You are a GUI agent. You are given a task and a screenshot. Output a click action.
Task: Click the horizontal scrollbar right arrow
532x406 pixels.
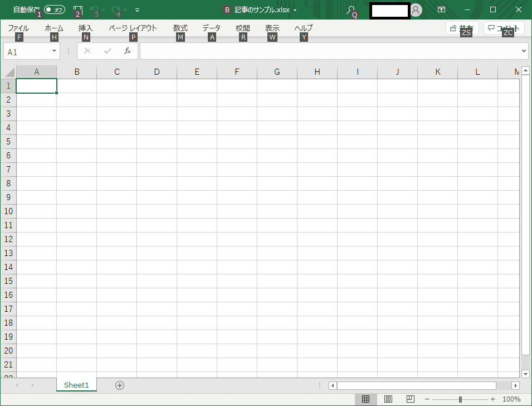pyautogui.click(x=516, y=385)
